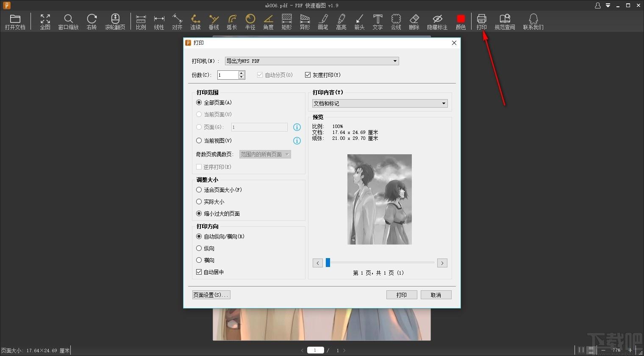Click the 打印 print toolbar icon
The image size is (644, 356).
coord(481,22)
